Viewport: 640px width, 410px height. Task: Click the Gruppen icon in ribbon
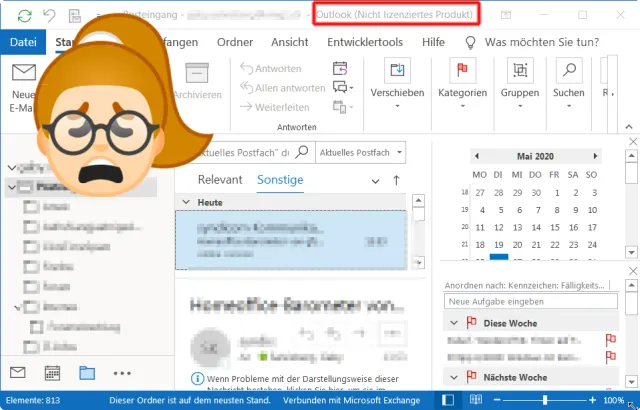519,71
